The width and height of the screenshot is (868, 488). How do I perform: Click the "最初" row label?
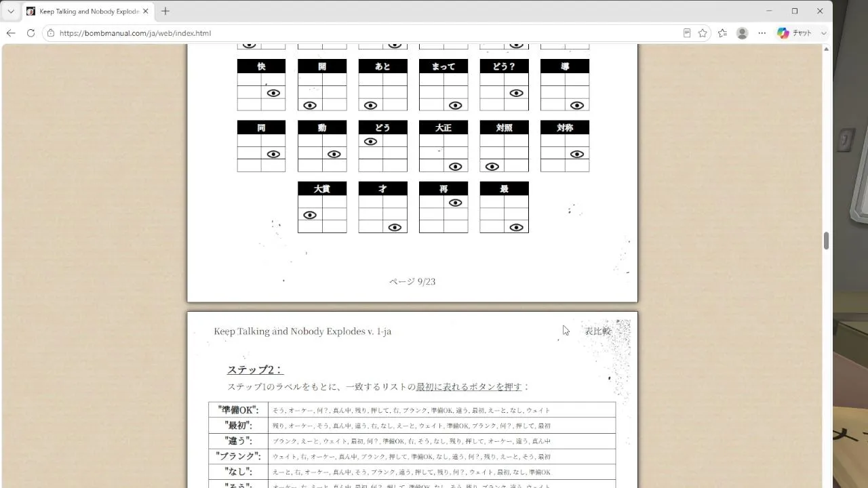pos(238,426)
